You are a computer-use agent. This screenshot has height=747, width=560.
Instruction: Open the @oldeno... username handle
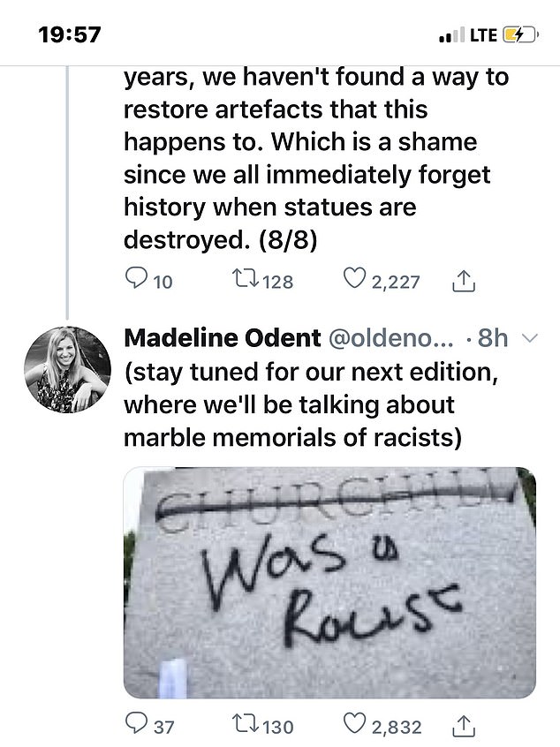(392, 338)
